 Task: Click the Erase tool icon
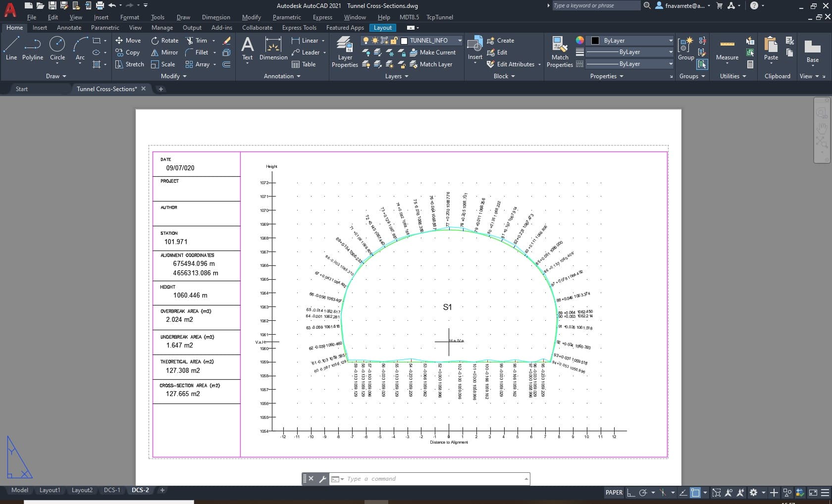pos(227,41)
